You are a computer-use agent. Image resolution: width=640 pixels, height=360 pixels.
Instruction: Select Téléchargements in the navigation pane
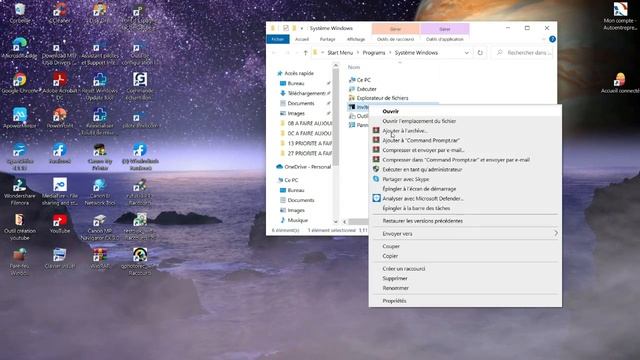tap(305, 93)
